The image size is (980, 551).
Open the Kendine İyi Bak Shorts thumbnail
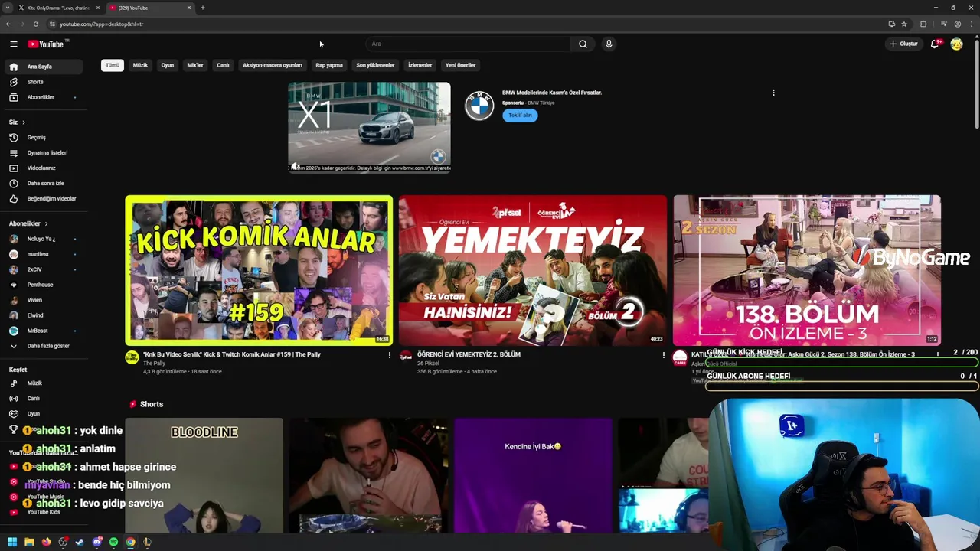click(533, 474)
